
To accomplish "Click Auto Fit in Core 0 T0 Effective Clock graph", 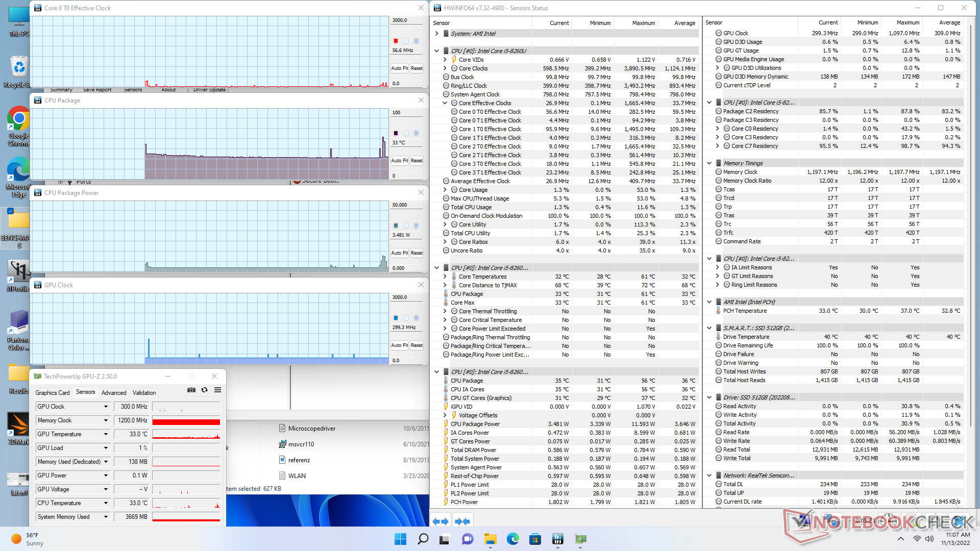I will point(400,68).
